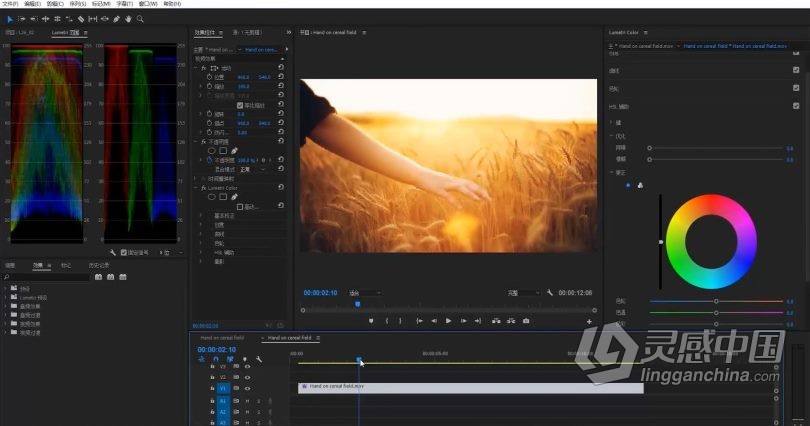The width and height of the screenshot is (810, 426).
Task: Reset the Position parameter in Effect Controls
Action: pos(281,76)
